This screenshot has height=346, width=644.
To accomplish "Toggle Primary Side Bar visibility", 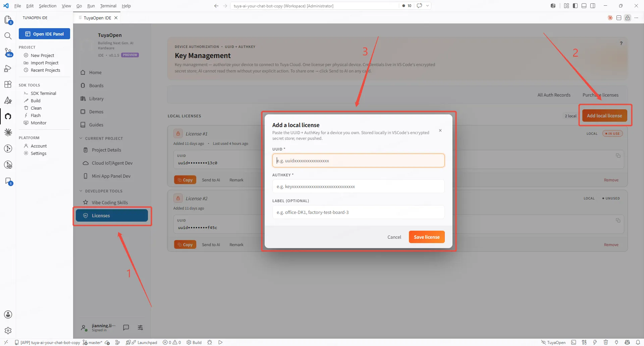I will (x=575, y=6).
